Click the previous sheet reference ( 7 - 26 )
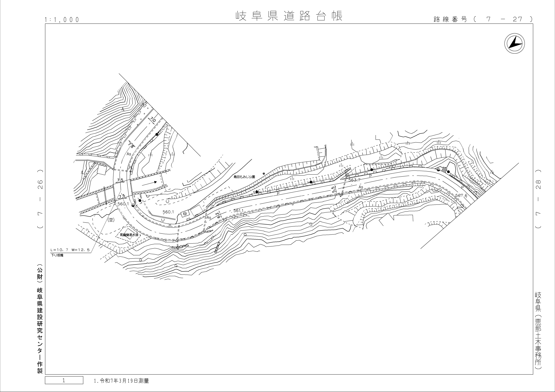This screenshot has width=555, height=392. [40, 199]
